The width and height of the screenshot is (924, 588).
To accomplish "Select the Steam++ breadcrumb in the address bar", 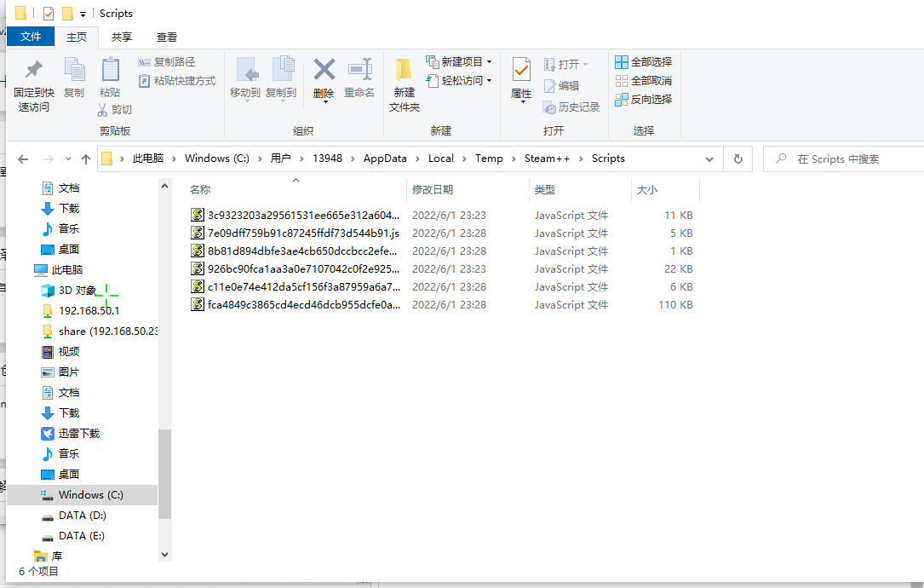I will click(x=548, y=159).
